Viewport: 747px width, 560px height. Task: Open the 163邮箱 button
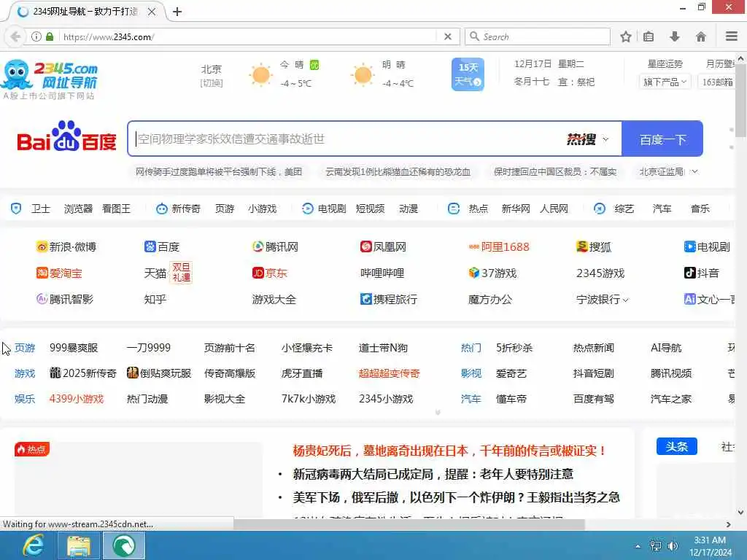click(717, 82)
